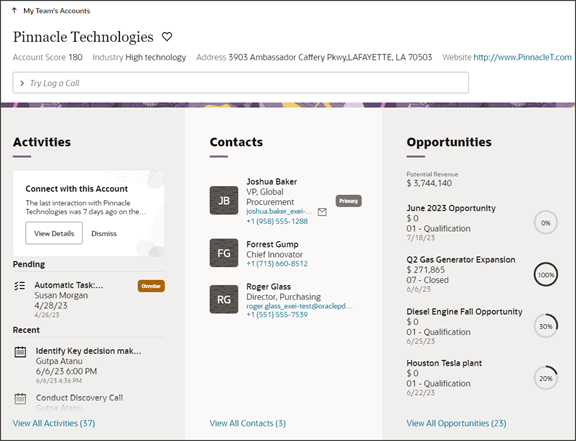This screenshot has width=576, height=441.
Task: Click the back arrow to My Team's Accounts
Action: [x=14, y=10]
